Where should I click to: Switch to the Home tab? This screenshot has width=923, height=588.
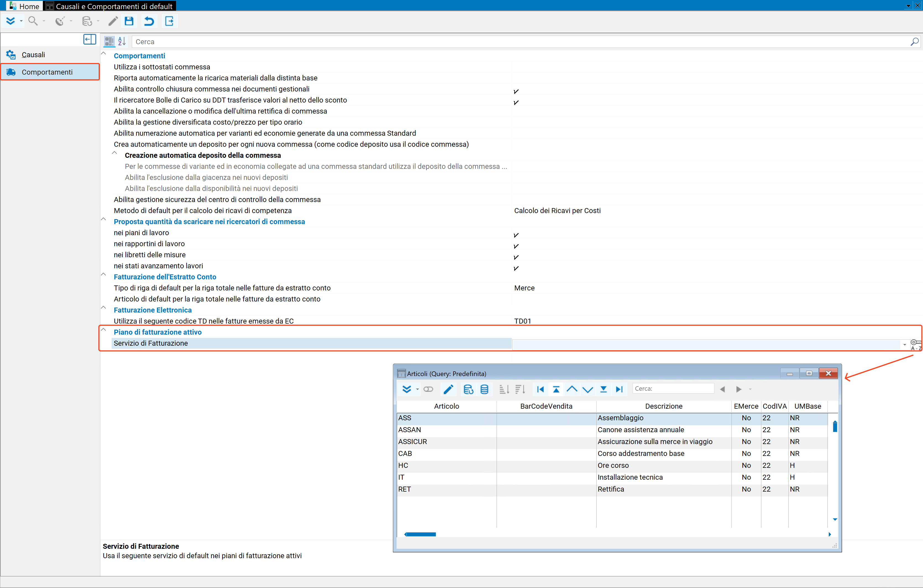pyautogui.click(x=24, y=6)
